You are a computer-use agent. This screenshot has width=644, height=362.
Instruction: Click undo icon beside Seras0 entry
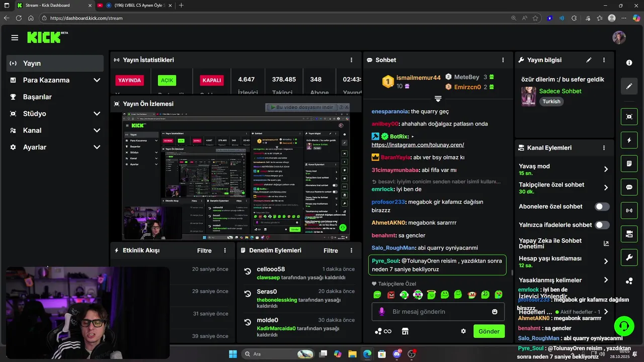248,294
